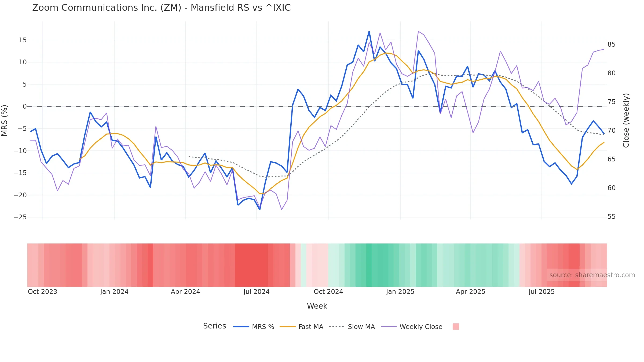
Task: Click the 'Jan 2025' x-axis label
Action: pyautogui.click(x=400, y=292)
